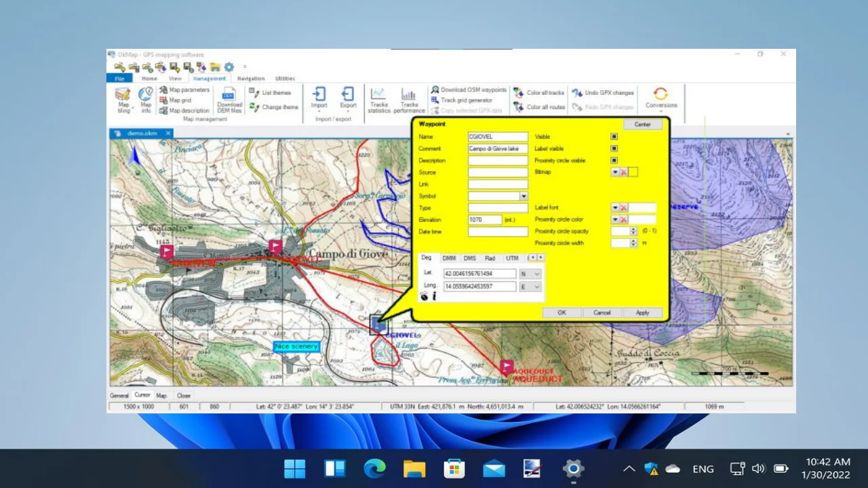Image resolution: width=868 pixels, height=488 pixels.
Task: Click the Comment field 'Campo di Giove lake'
Action: [498, 148]
